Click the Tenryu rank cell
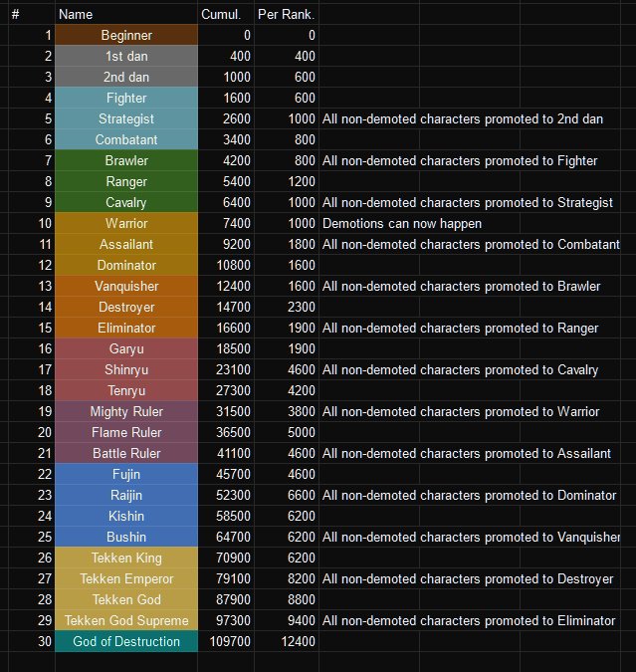This screenshot has height=672, width=636. click(x=126, y=390)
